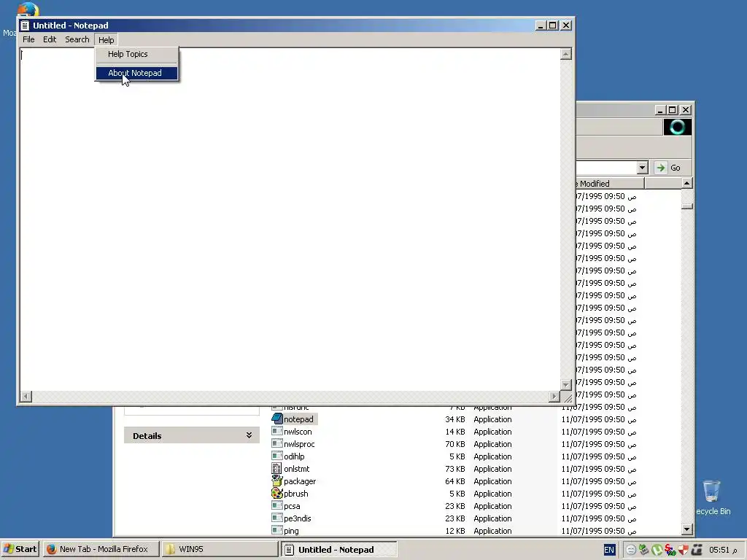This screenshot has width=747, height=560.
Task: Switch to New Tab - Mozilla Firefox taskbar button
Action: coord(101,549)
